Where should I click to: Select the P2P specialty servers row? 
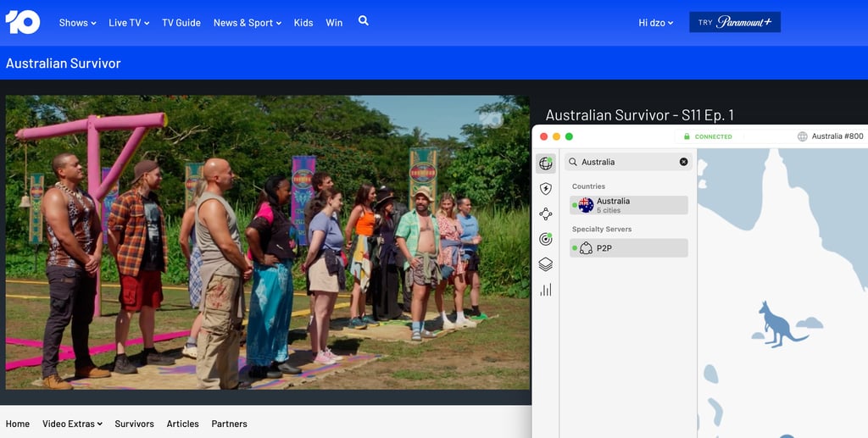pos(629,248)
